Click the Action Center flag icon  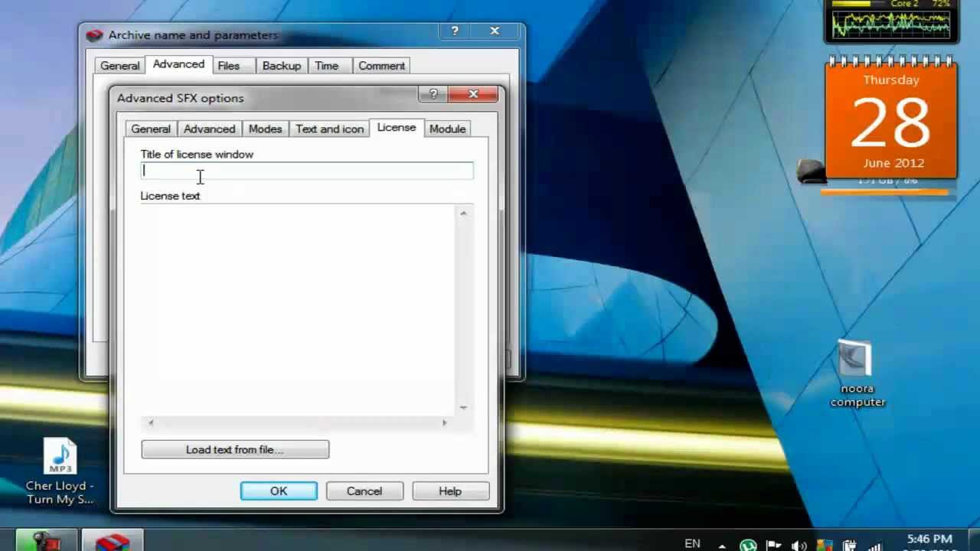pyautogui.click(x=773, y=545)
